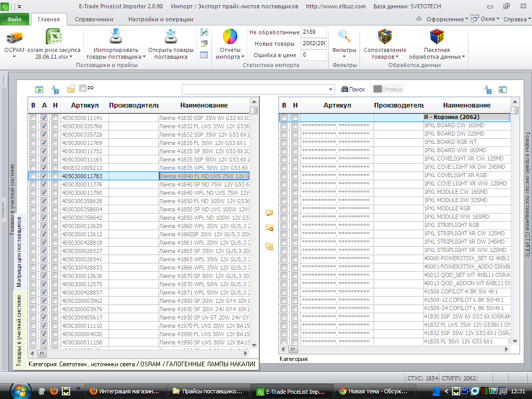Viewport: 532px width, 399px height.
Task: Click the green arrow panel icon above left table
Action: pos(39,89)
